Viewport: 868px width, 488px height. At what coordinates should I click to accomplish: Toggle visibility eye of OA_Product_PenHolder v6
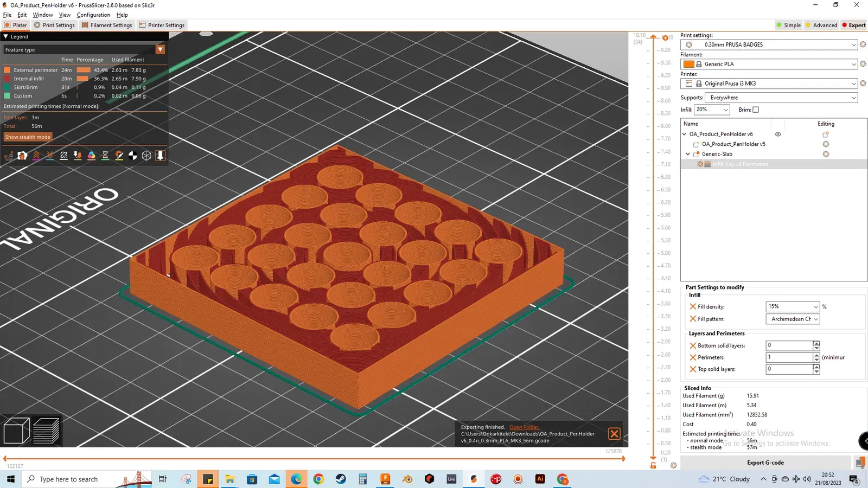(778, 134)
